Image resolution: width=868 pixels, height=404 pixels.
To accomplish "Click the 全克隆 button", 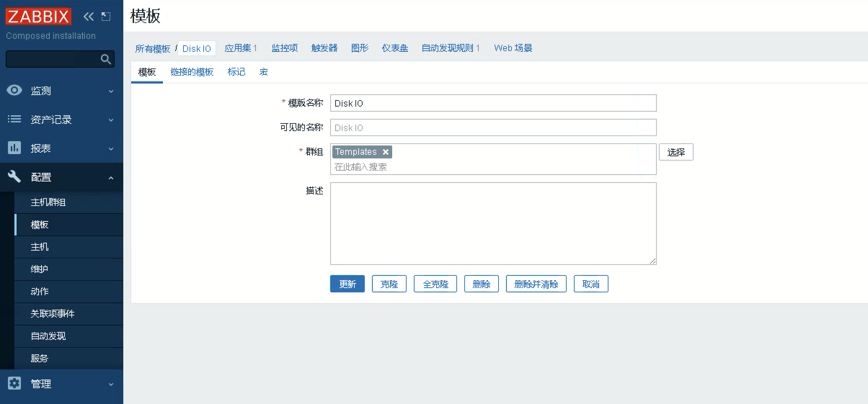I will [435, 284].
